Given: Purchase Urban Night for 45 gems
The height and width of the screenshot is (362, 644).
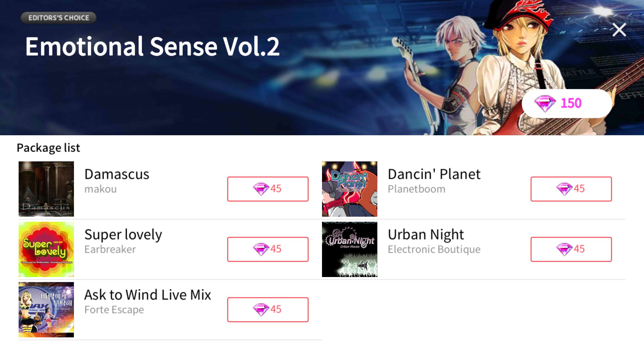Looking at the screenshot, I should tap(571, 249).
